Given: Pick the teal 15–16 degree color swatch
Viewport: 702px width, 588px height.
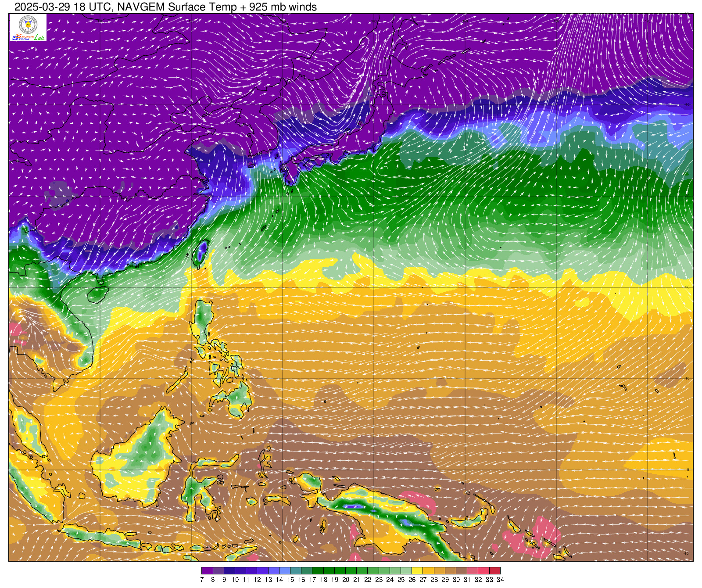Looking at the screenshot, I should 296,570.
